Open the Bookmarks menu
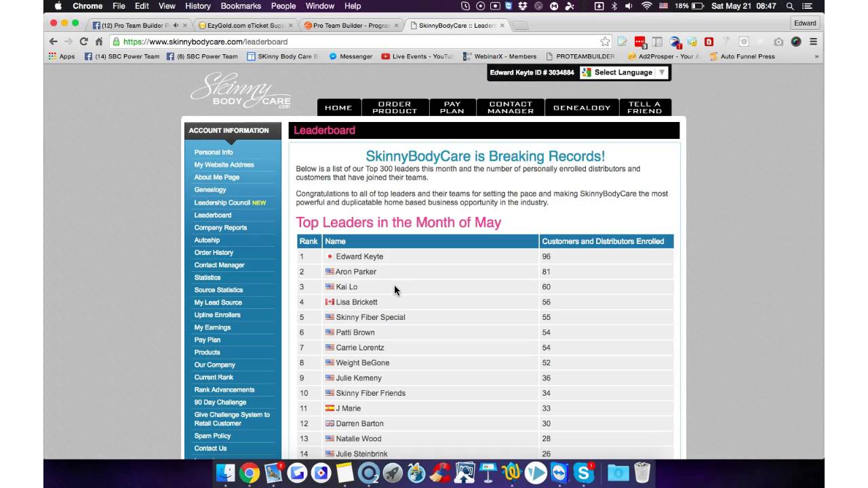Image resolution: width=868 pixels, height=488 pixels. 241,6
